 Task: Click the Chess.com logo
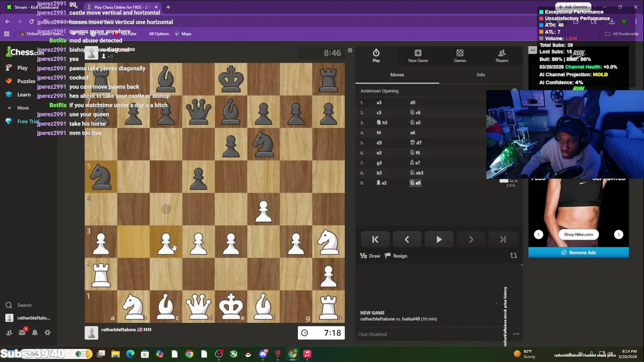[x=25, y=52]
